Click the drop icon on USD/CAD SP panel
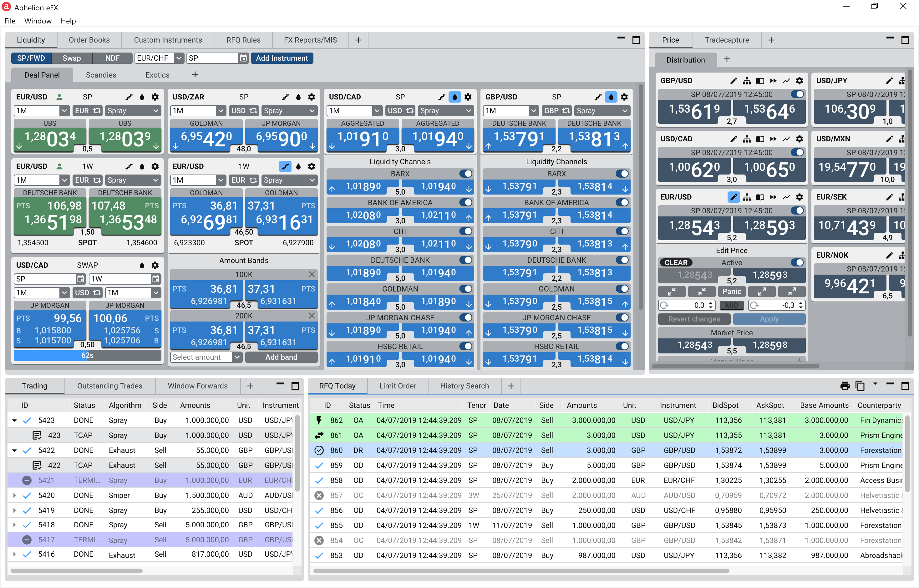919x588 pixels. [x=454, y=97]
